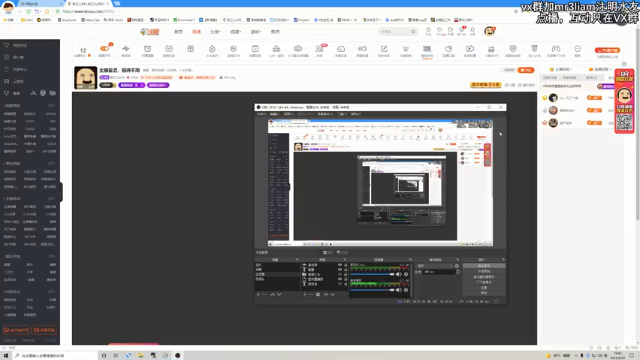
Task: Click the shopping cart icon in the streamer toolbar
Action: [x=405, y=49]
